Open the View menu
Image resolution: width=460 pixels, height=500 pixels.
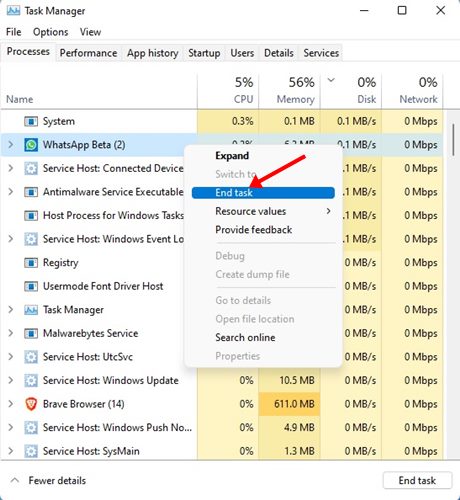[x=90, y=32]
